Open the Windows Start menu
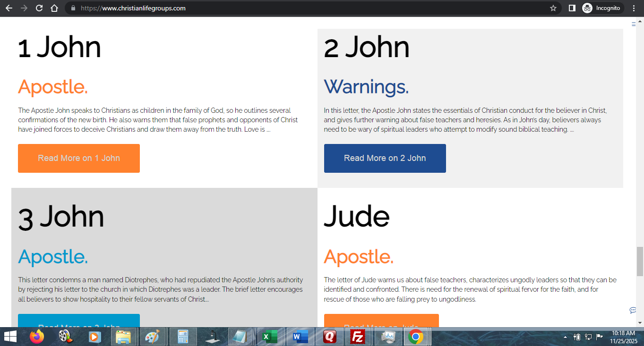Screen dimensions: 644x346 tap(10, 337)
